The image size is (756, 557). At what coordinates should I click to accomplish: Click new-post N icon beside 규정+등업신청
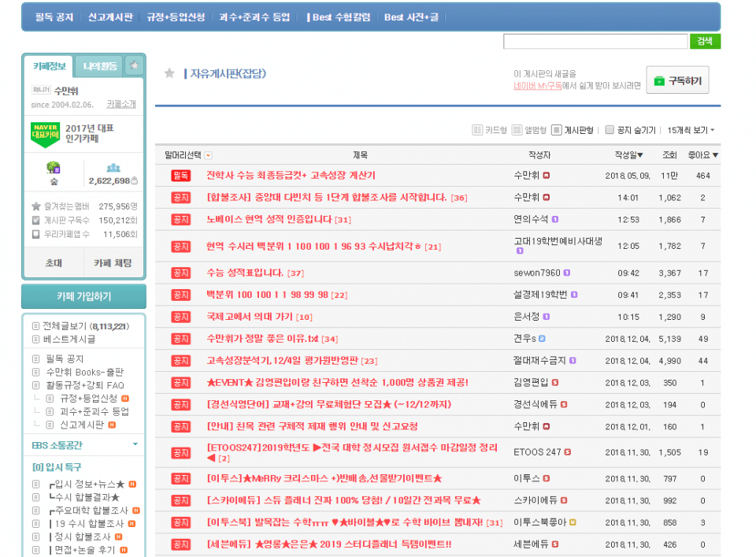pos(125,399)
